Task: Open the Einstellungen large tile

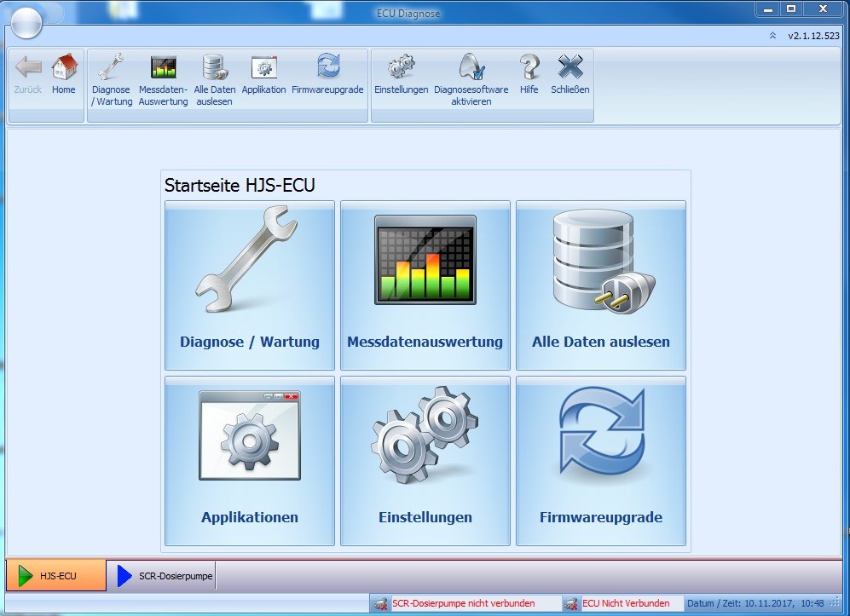Action: [x=425, y=461]
